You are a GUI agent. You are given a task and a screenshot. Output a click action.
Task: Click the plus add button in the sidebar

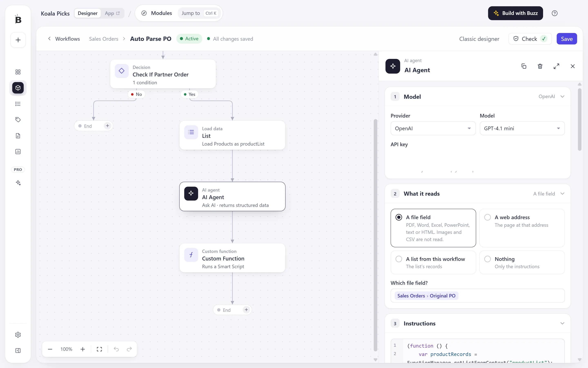[18, 40]
